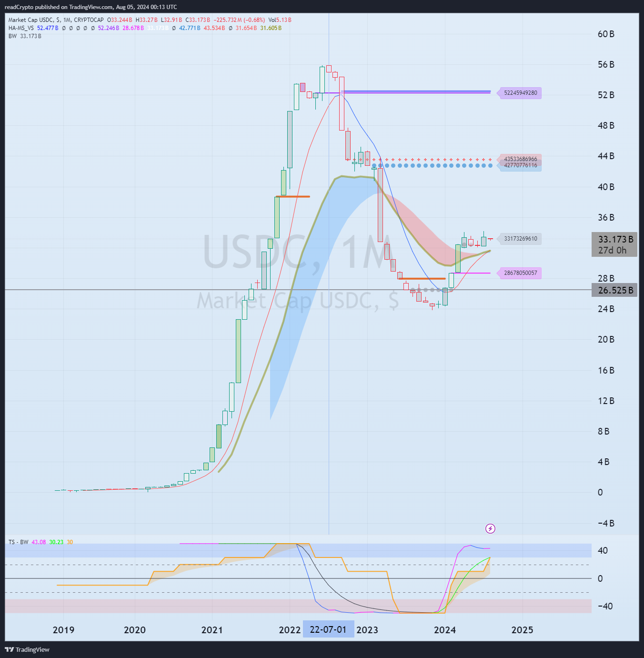Click the 30.23 green TS-BW value
The height and width of the screenshot is (658, 644).
56,542
